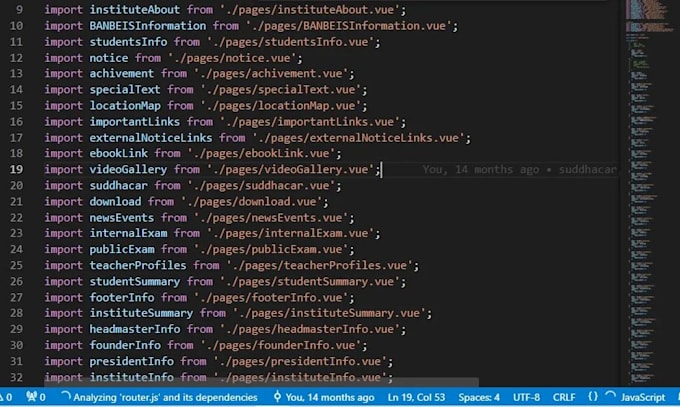This screenshot has width=680, height=407.
Task: Click line number 9 in the gutter
Action: (19, 10)
